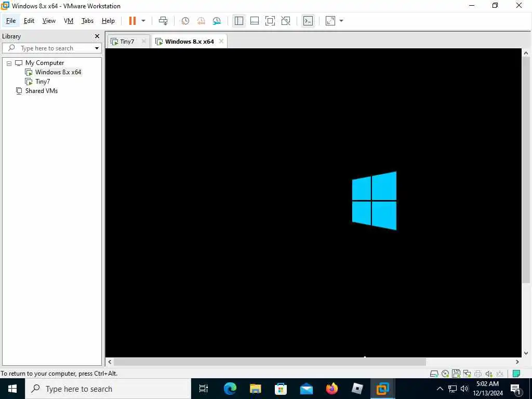Open File Explorer from the taskbar
Image resolution: width=532 pixels, height=399 pixels.
[x=255, y=389]
